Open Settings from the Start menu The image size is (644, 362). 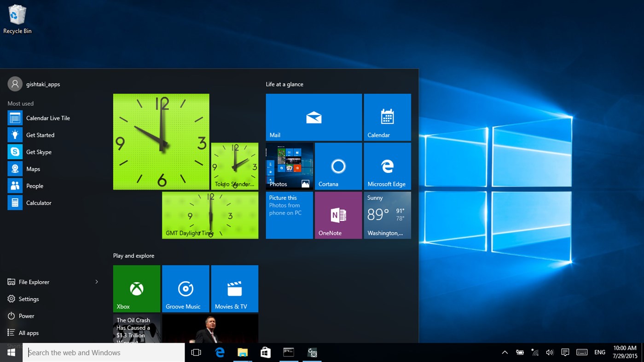[29, 299]
